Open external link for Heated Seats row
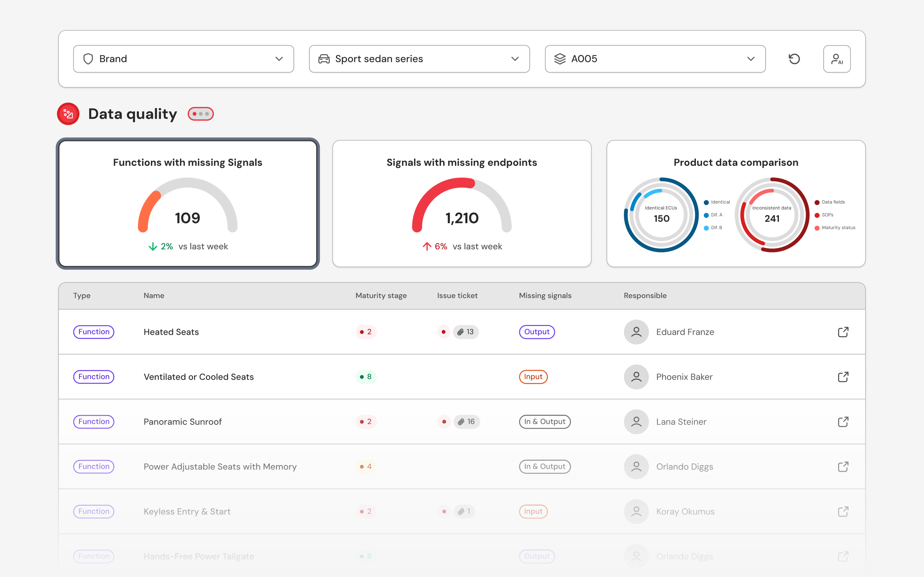The width and height of the screenshot is (924, 577). coord(843,332)
